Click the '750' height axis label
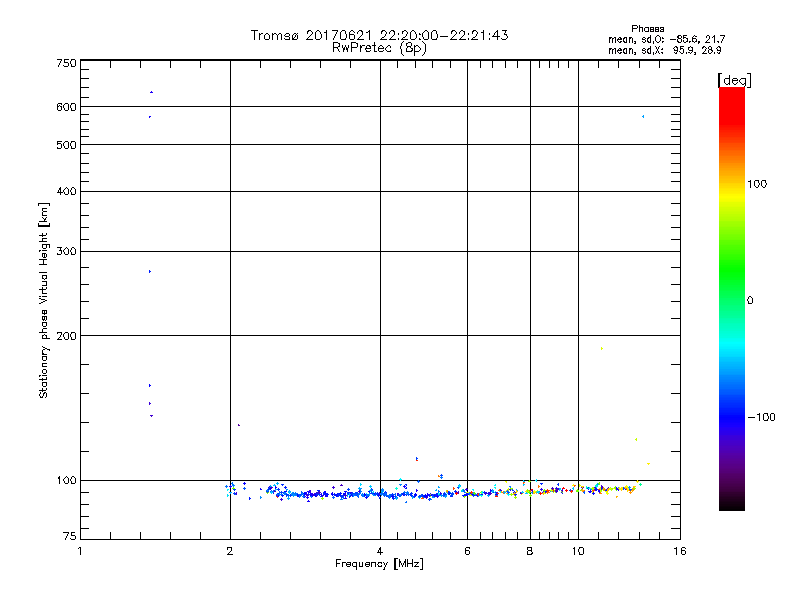 pos(66,63)
